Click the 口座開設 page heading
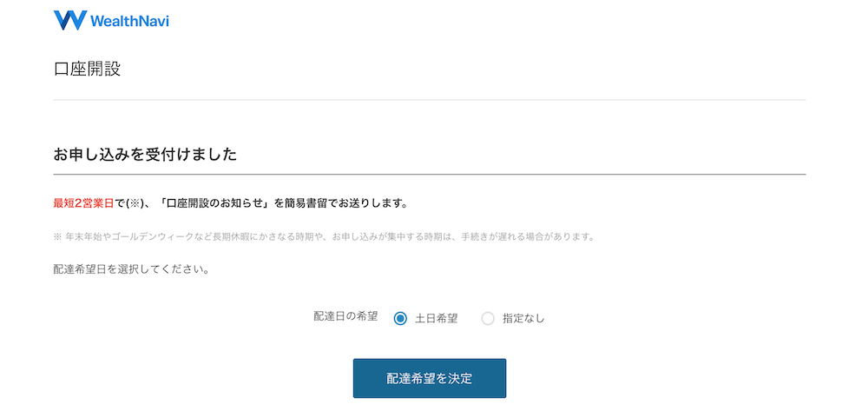This screenshot has width=868, height=411. pos(88,70)
